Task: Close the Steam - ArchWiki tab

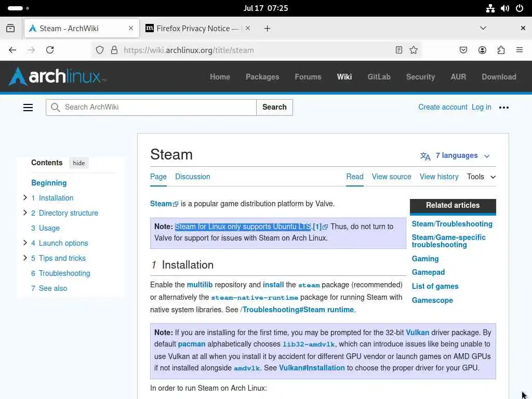Action: (130, 29)
